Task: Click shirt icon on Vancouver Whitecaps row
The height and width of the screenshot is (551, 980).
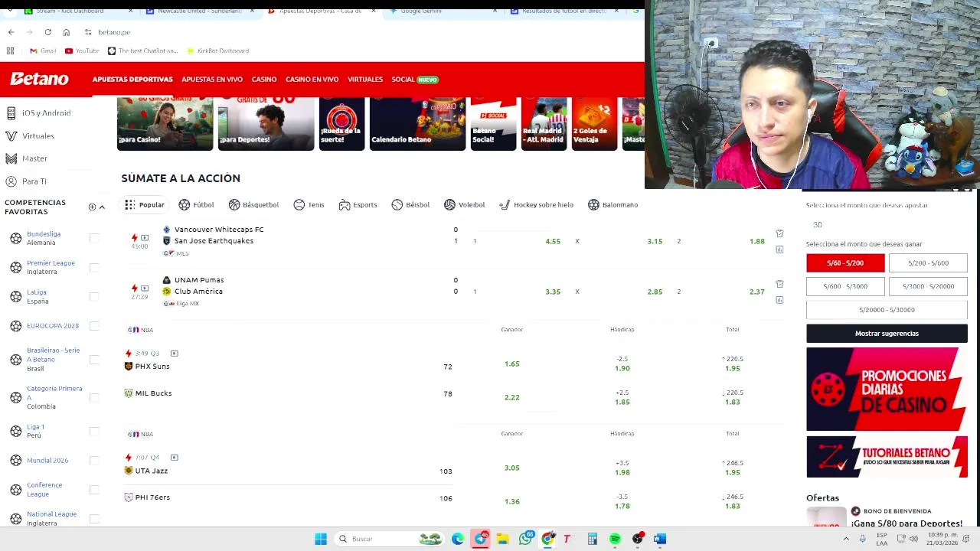Action: [779, 233]
